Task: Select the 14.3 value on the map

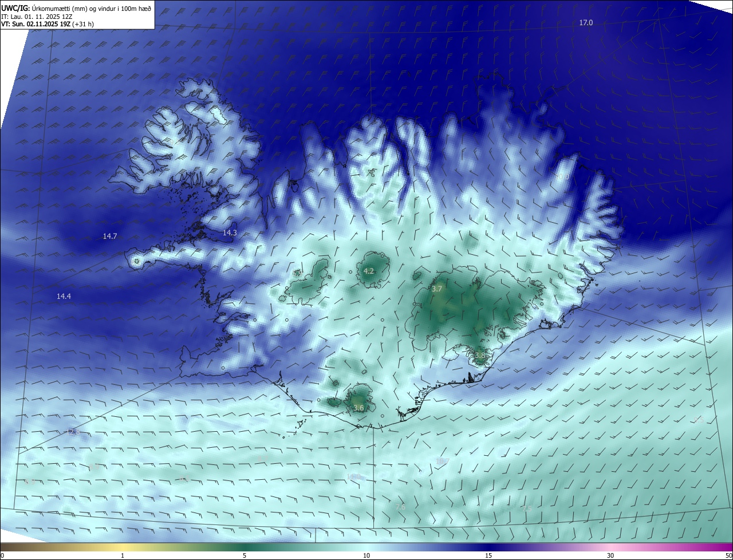Action: click(230, 233)
